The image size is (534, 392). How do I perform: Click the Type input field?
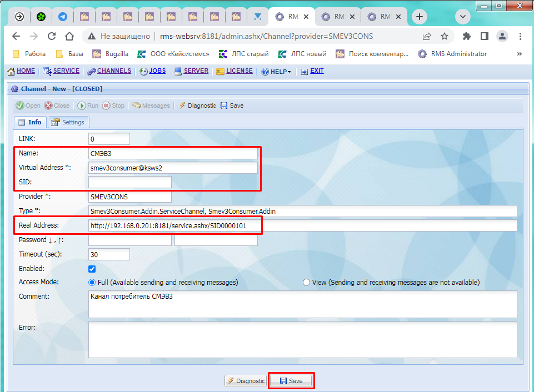point(302,211)
